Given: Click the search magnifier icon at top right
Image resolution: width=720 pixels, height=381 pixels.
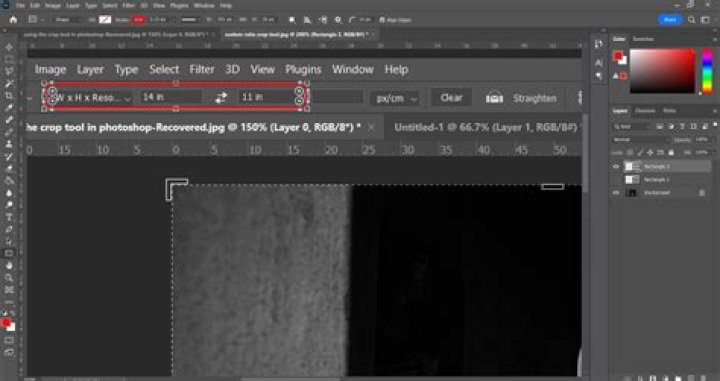Looking at the screenshot, I should 692,20.
